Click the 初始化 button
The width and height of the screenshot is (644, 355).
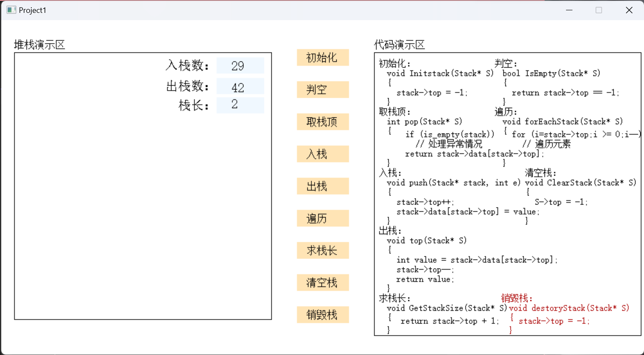point(323,57)
